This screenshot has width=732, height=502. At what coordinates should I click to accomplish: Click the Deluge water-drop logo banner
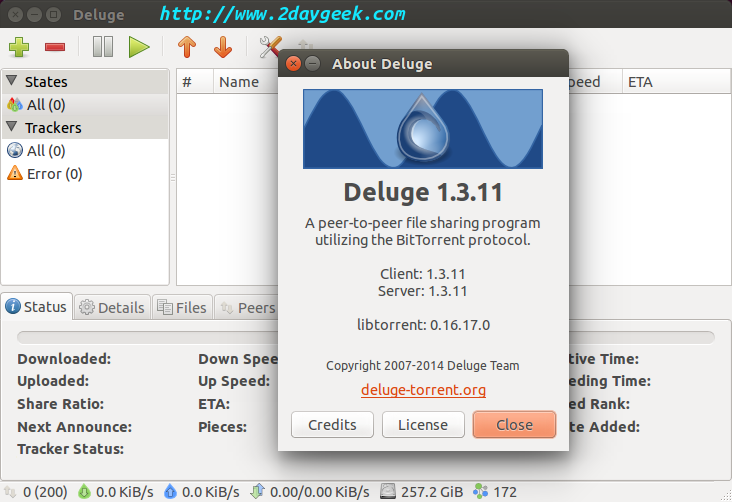click(x=423, y=129)
